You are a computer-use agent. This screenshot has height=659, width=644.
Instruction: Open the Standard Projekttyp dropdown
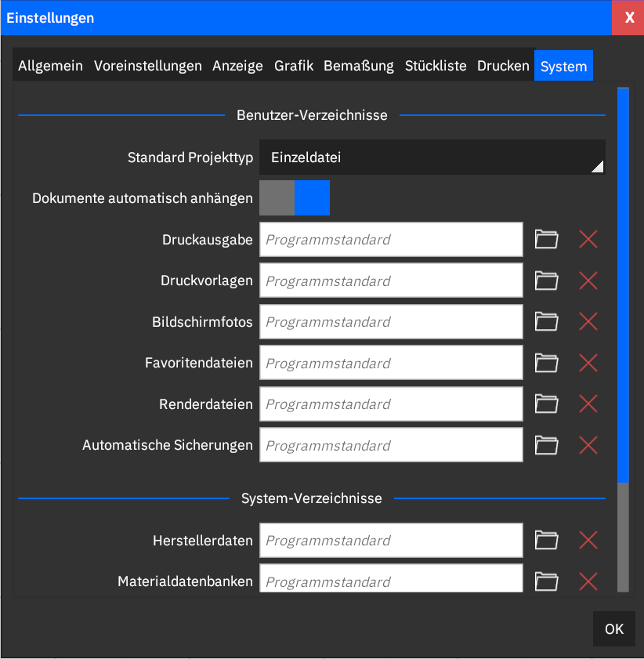pos(432,158)
